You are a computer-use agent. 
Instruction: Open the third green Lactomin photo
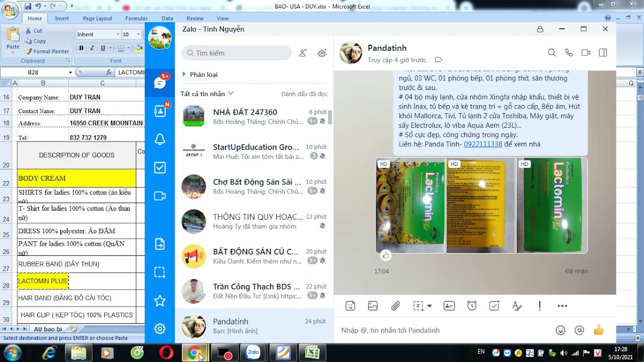552,206
